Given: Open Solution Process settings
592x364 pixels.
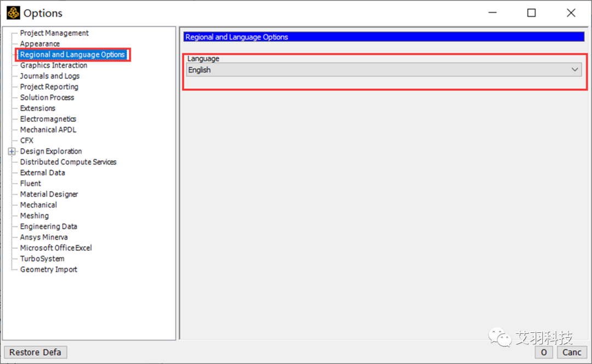Looking at the screenshot, I should point(47,98).
